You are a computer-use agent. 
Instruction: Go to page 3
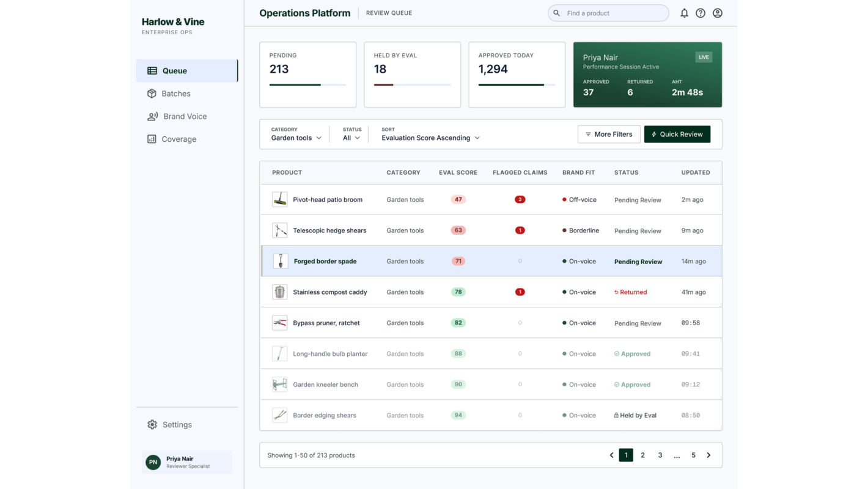660,455
